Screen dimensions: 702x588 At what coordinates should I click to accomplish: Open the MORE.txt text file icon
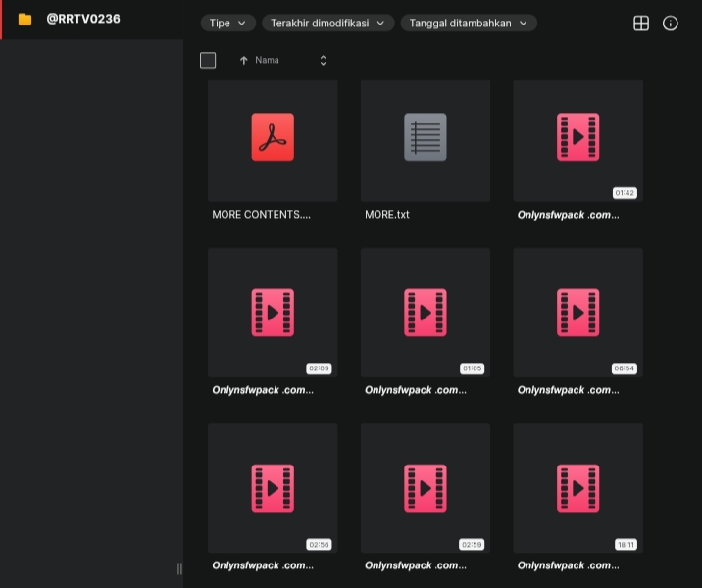pyautogui.click(x=426, y=137)
